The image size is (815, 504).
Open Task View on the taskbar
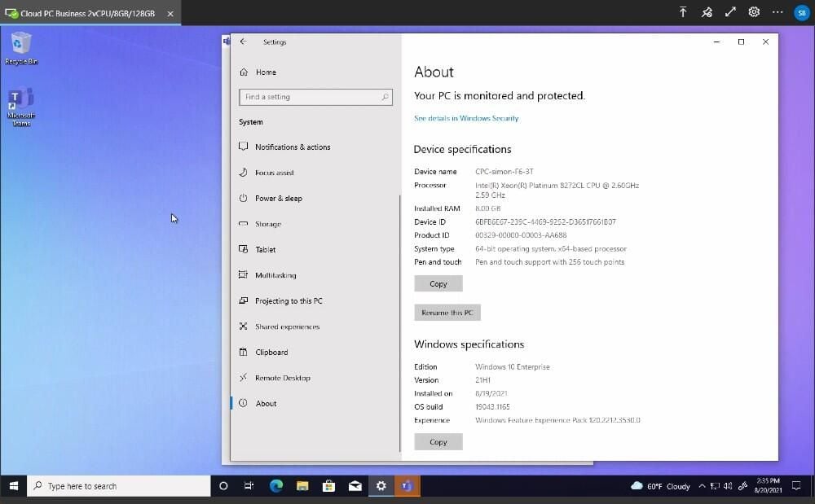click(x=249, y=486)
